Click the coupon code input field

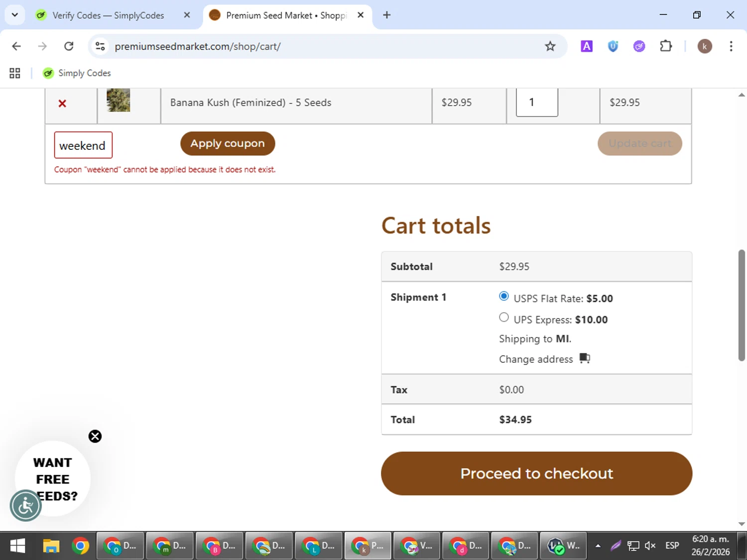tap(83, 145)
